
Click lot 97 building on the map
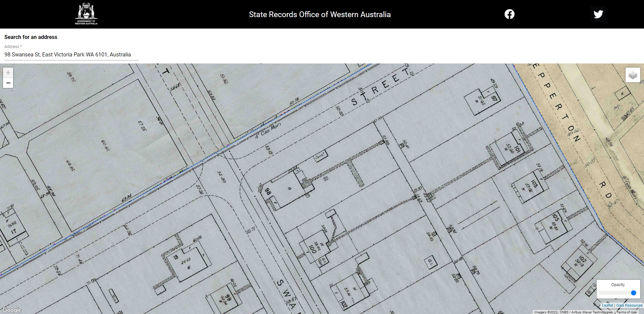click(482, 100)
